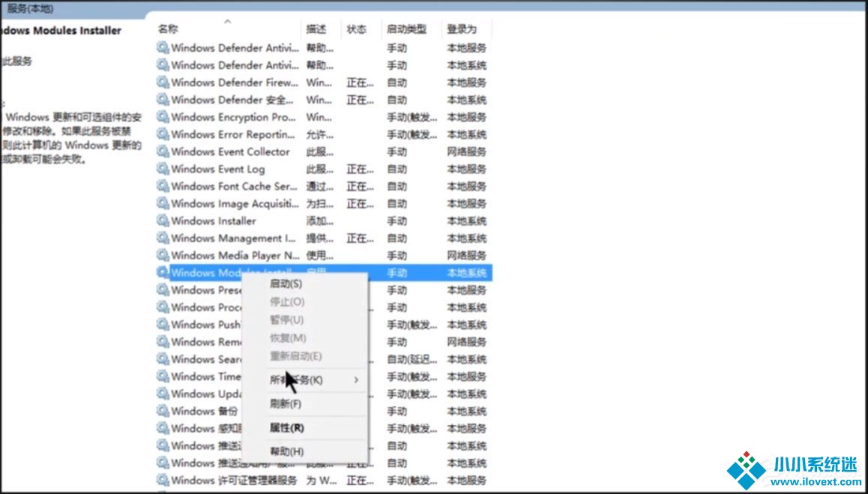Click gear icon of Windows Defender 安全 service
Image resolution: width=868 pixels, height=494 pixels.
pos(163,100)
